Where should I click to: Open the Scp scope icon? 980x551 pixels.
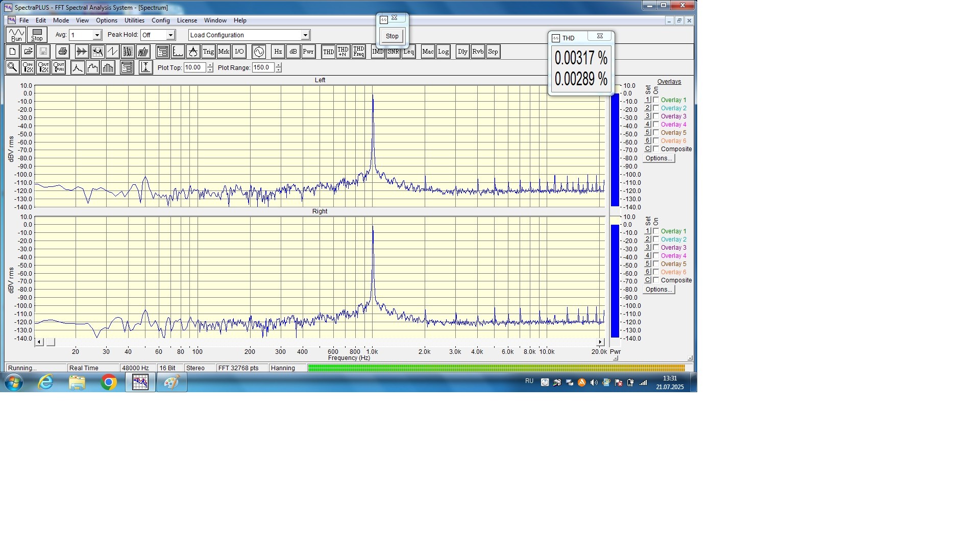click(493, 52)
